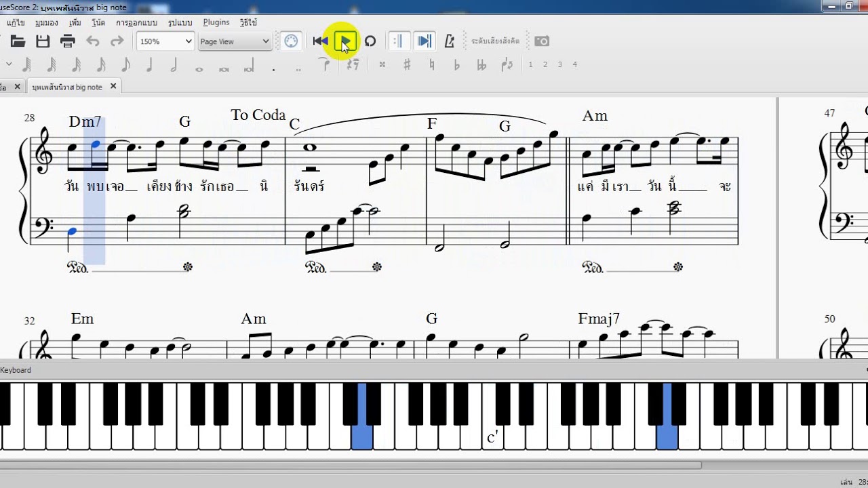Apply natural accidental
This screenshot has height=488, width=868.
pyautogui.click(x=432, y=64)
